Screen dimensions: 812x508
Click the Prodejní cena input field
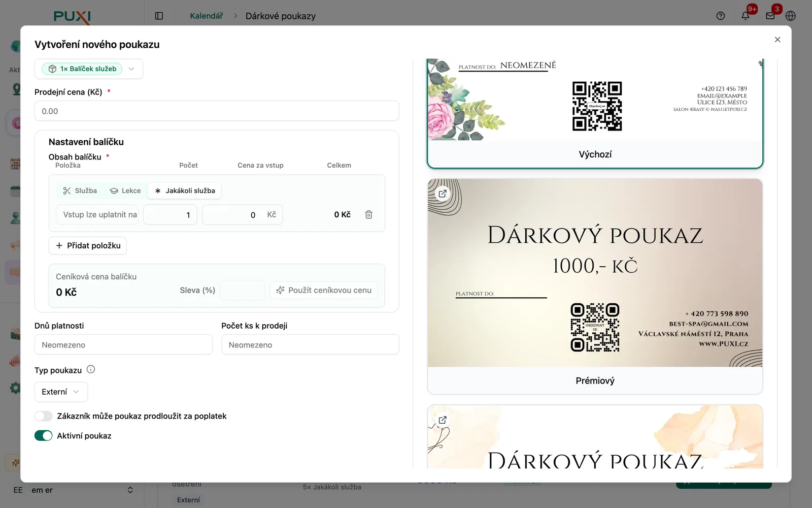217,111
